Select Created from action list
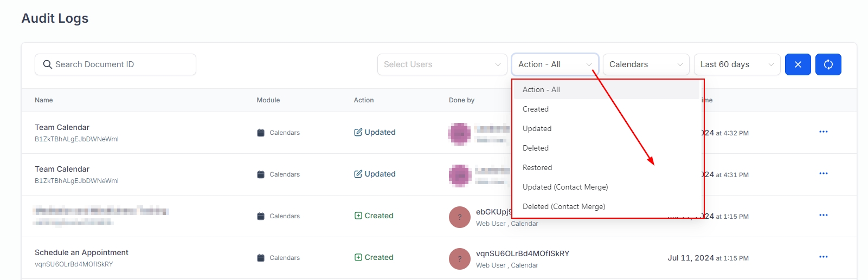868x280 pixels. (x=536, y=109)
